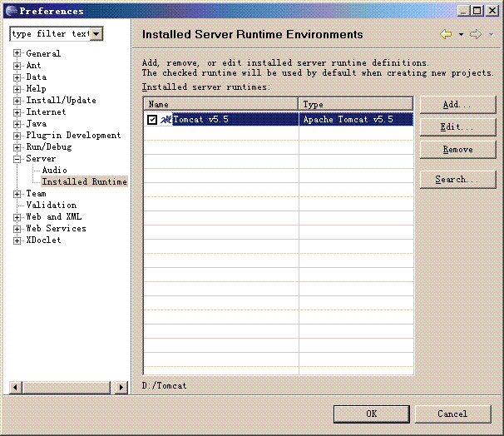Viewport: 504px width, 436px height.
Task: Click the tree's left scroll arrow
Action: click(16, 387)
